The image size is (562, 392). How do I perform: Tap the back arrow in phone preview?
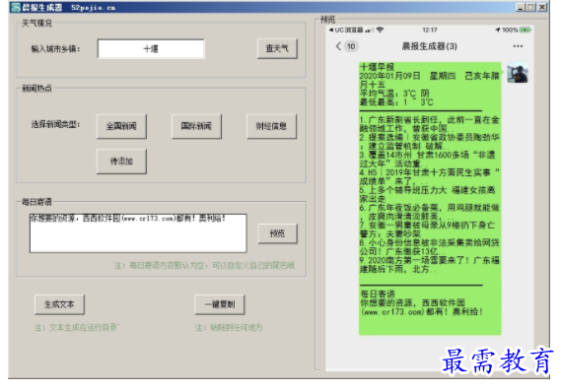tap(338, 46)
